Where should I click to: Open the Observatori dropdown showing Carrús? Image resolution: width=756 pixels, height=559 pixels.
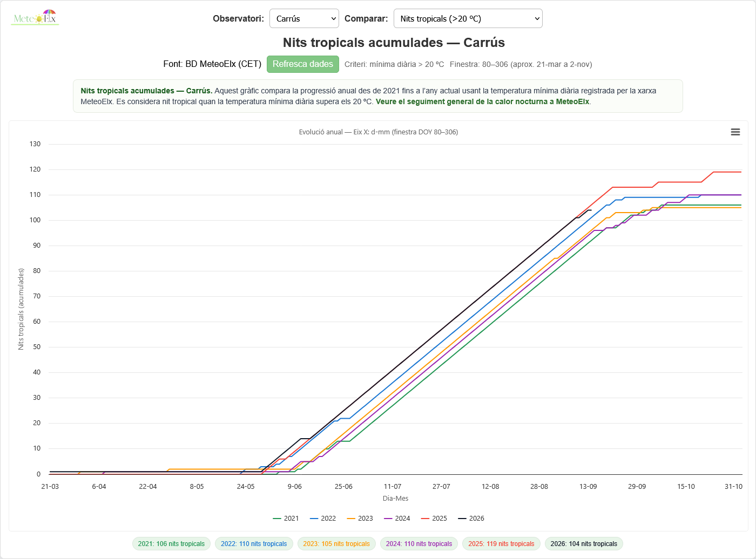tap(304, 18)
